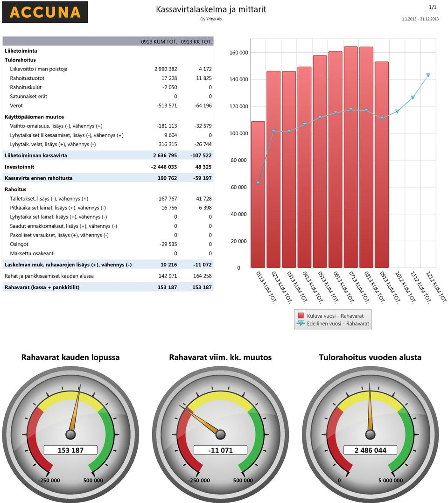Click the Rahavarat kauden lopussa gauge title
The width and height of the screenshot is (448, 503).
[x=70, y=357]
